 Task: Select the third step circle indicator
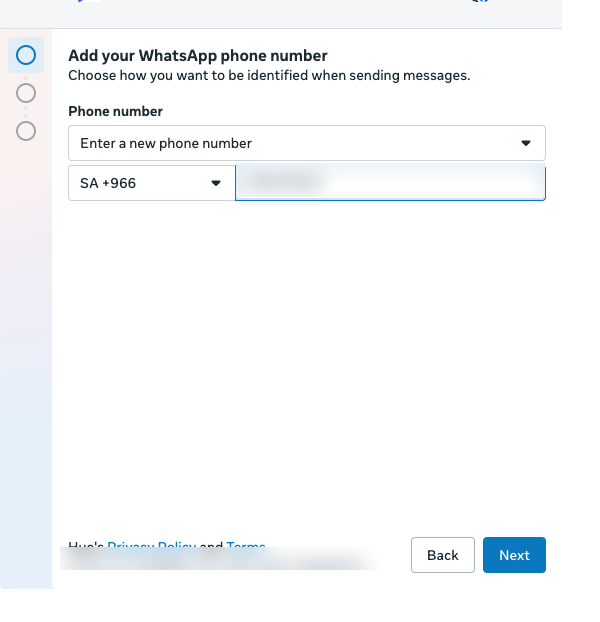point(26,131)
